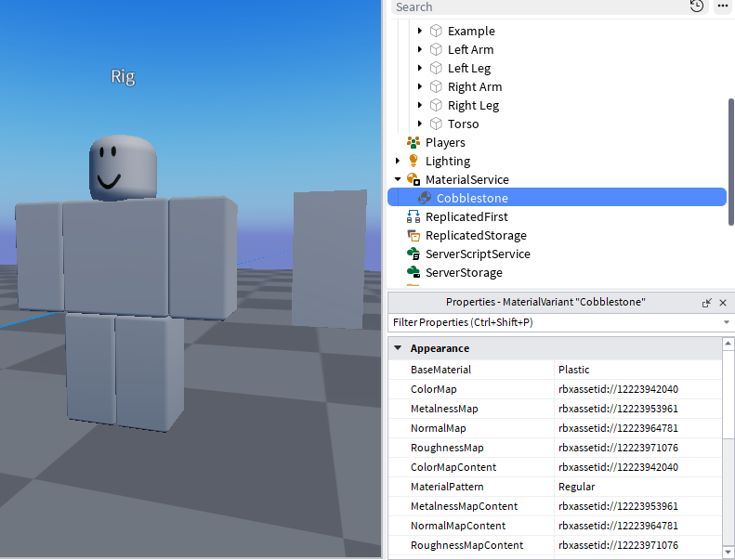Edit the NormalMapContent asset id value

point(637,526)
